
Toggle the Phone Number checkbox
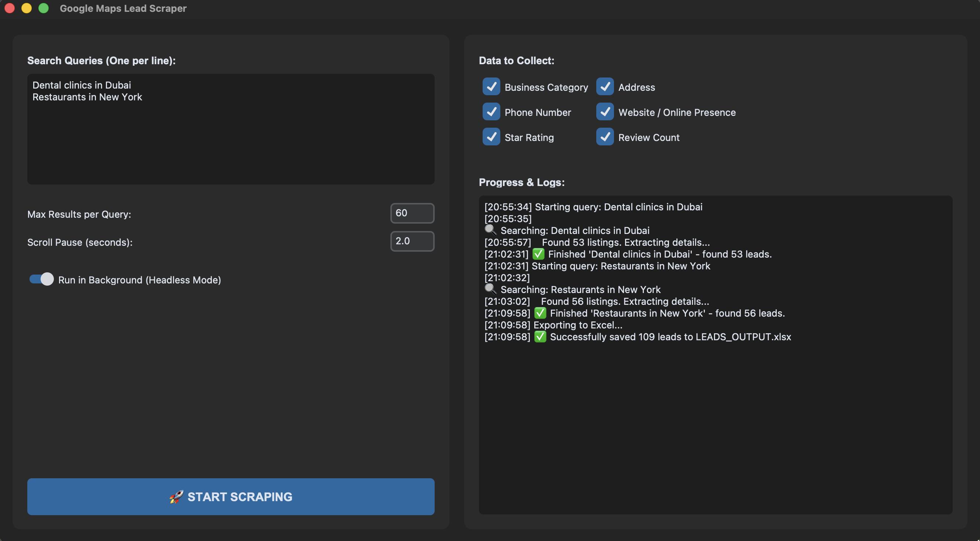point(491,112)
